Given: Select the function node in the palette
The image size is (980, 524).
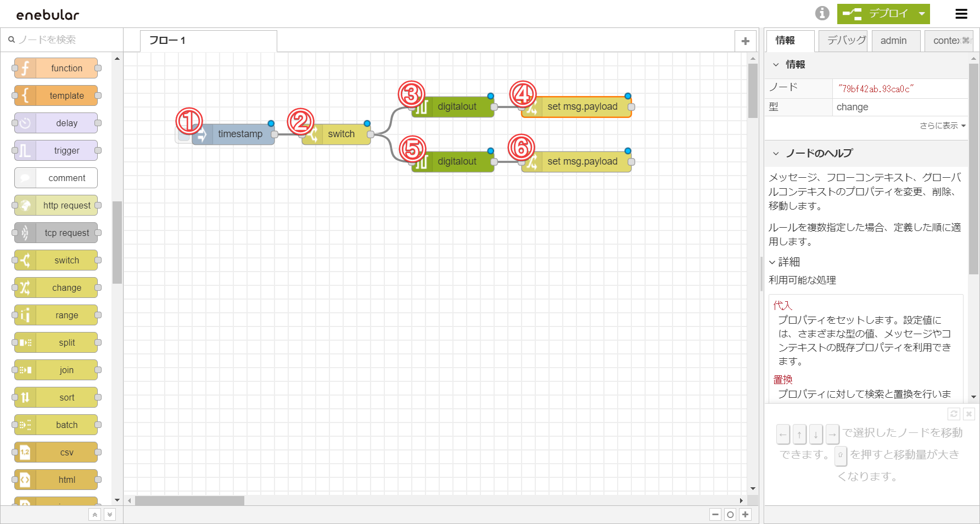Looking at the screenshot, I should (55, 68).
